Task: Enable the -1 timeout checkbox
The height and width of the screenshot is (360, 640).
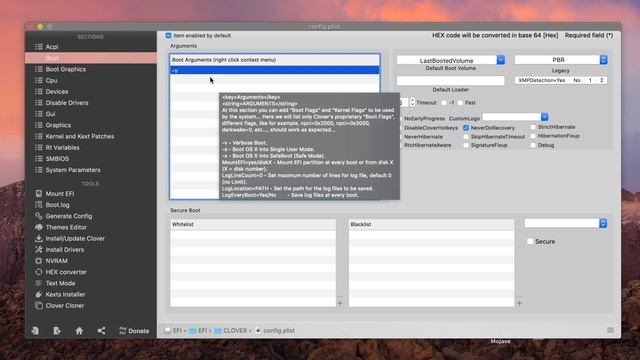Action: 444,103
